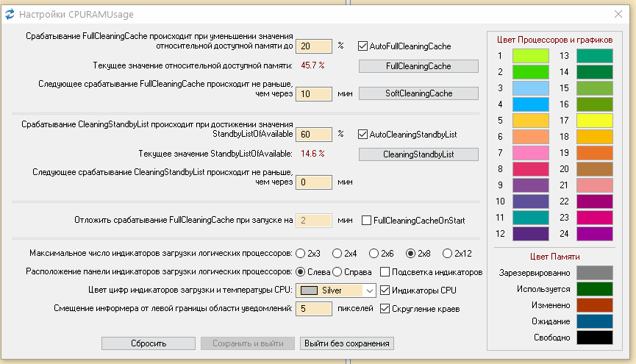Close the CPURAMUsage settings window
The image size is (636, 364).
click(x=618, y=13)
